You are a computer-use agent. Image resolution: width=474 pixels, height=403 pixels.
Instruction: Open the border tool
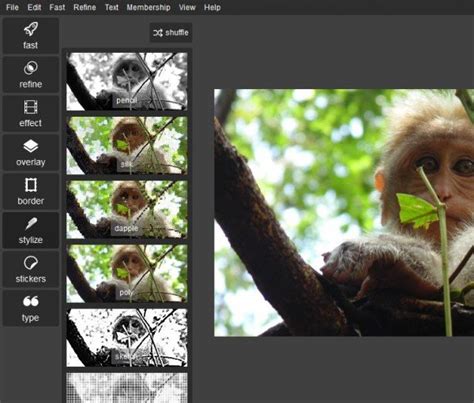[31, 192]
